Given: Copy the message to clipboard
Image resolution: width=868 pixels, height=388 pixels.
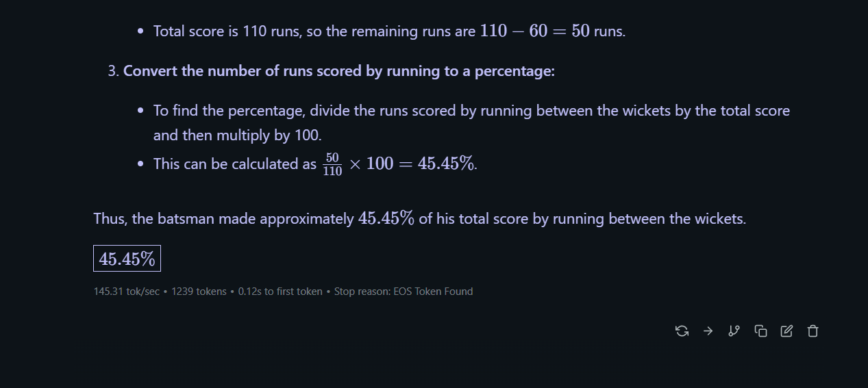Looking at the screenshot, I should [760, 331].
